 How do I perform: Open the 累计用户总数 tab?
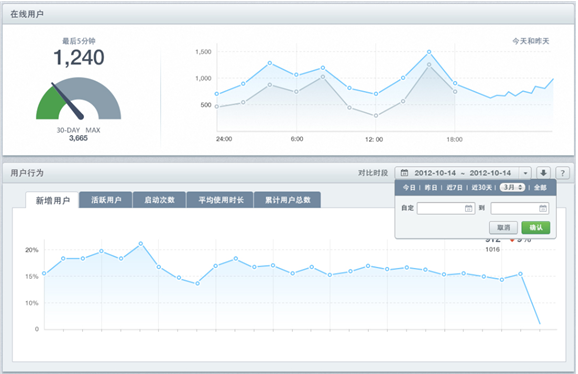pos(288,200)
